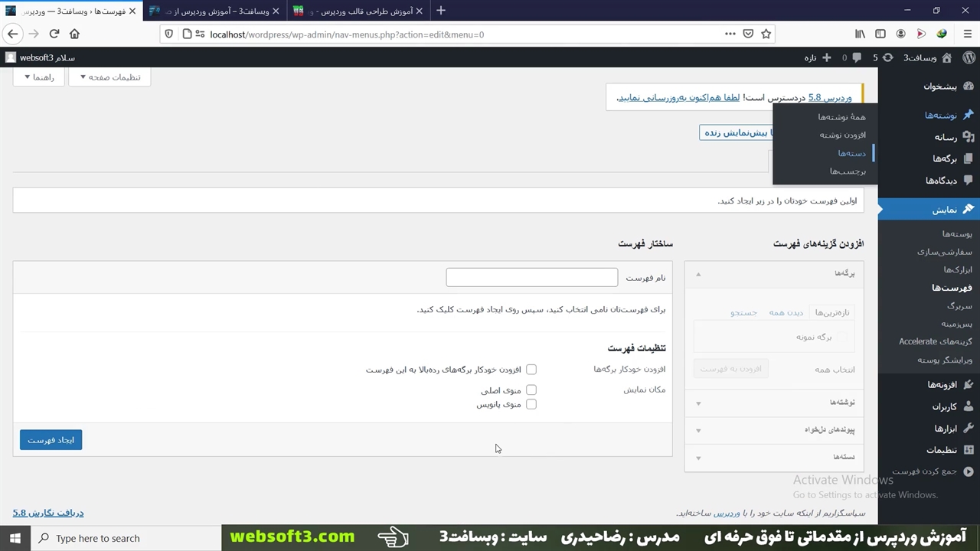Click the WordPress logo in admin bar
This screenshot has height=551, width=980.
pyautogui.click(x=969, y=57)
